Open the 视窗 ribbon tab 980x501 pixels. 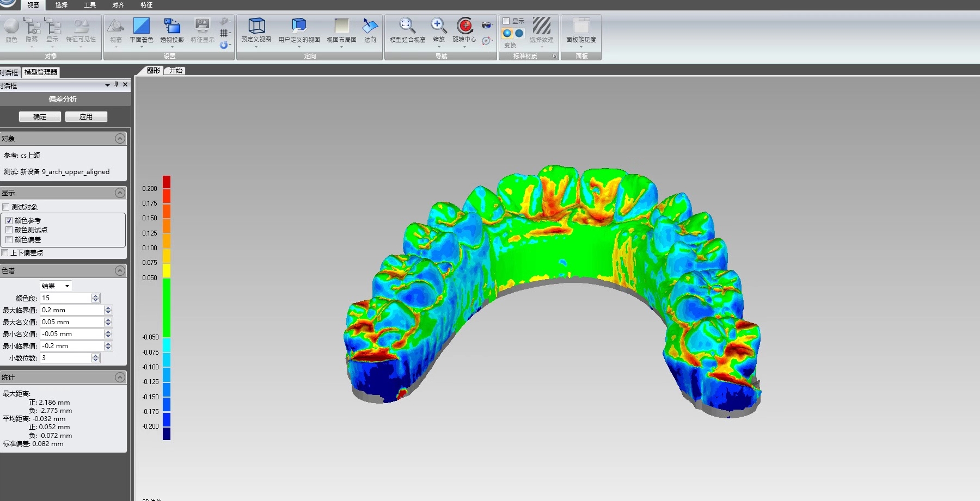33,5
